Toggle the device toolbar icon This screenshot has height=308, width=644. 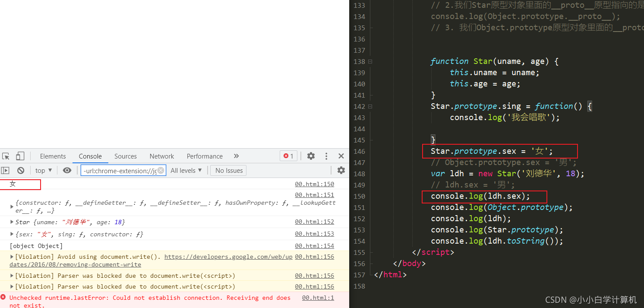point(20,156)
